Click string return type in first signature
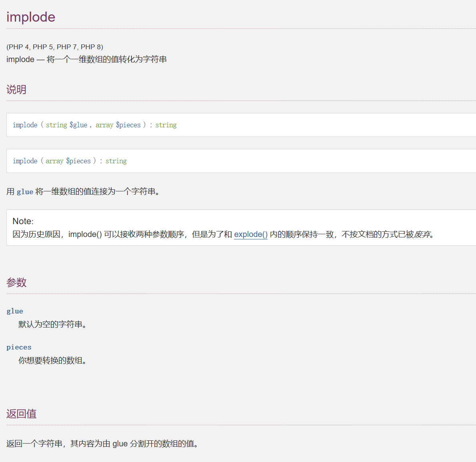Screen dimensions: 476x462 pos(166,125)
